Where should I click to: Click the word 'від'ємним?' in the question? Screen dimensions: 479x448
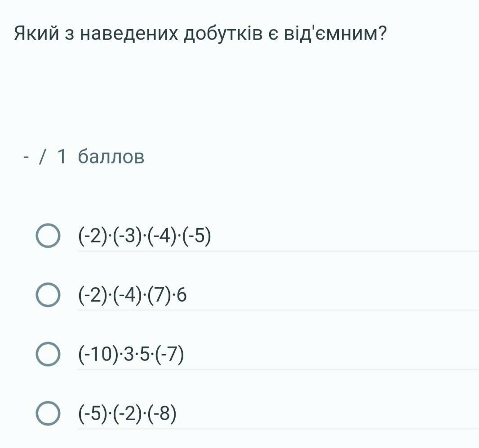(334, 34)
